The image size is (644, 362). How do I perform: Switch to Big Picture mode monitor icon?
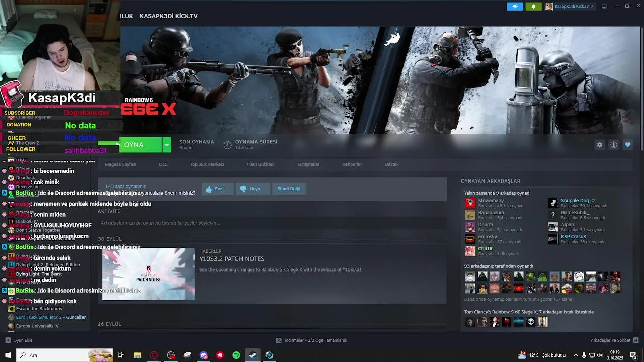(x=604, y=6)
